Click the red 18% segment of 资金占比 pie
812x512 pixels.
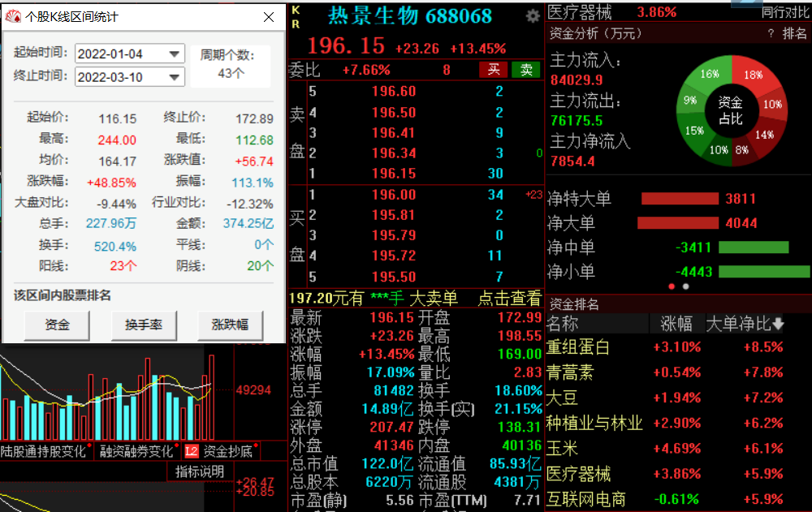point(754,75)
